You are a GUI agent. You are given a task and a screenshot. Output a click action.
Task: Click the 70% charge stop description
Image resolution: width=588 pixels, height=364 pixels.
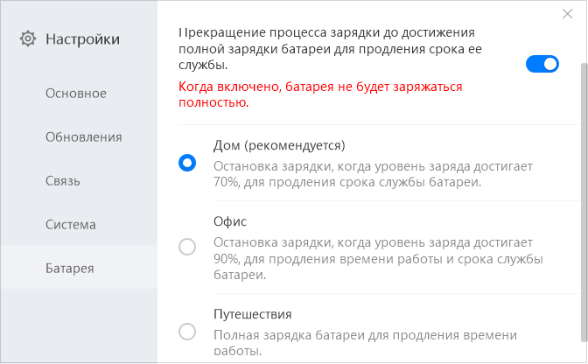click(373, 174)
